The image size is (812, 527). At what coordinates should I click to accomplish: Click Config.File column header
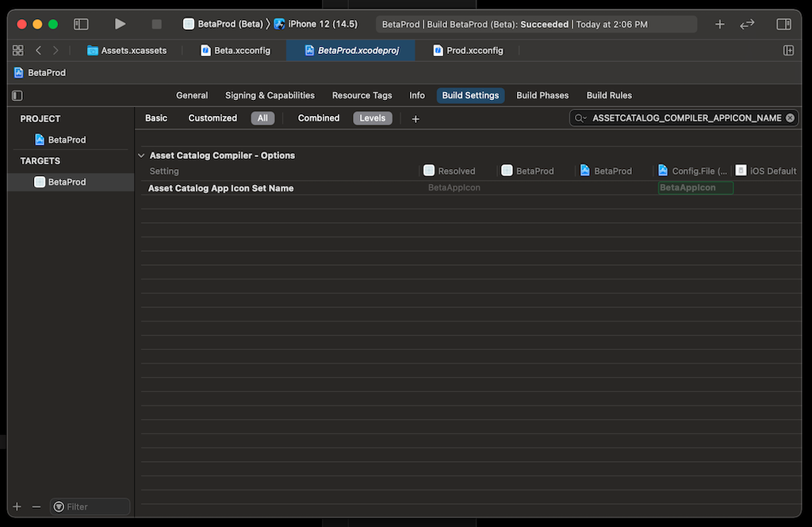692,171
